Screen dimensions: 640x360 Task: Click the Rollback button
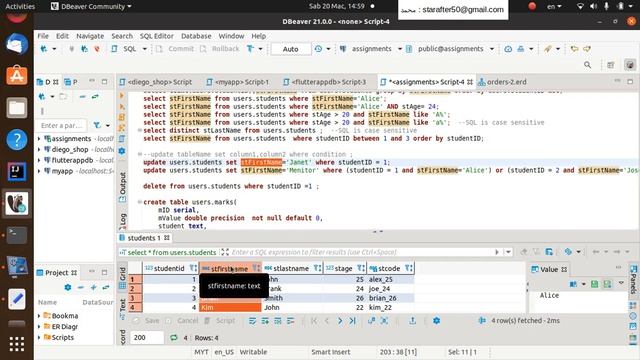pos(220,49)
